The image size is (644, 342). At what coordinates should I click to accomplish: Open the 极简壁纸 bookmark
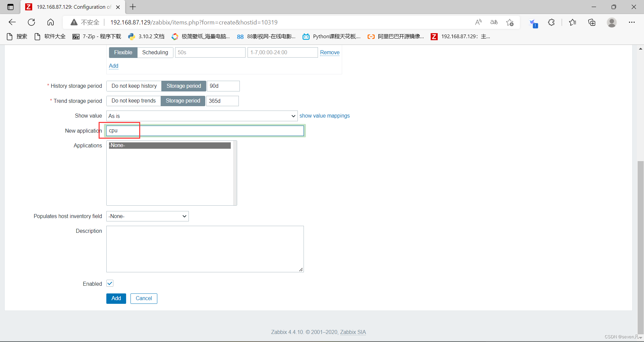tap(201, 37)
